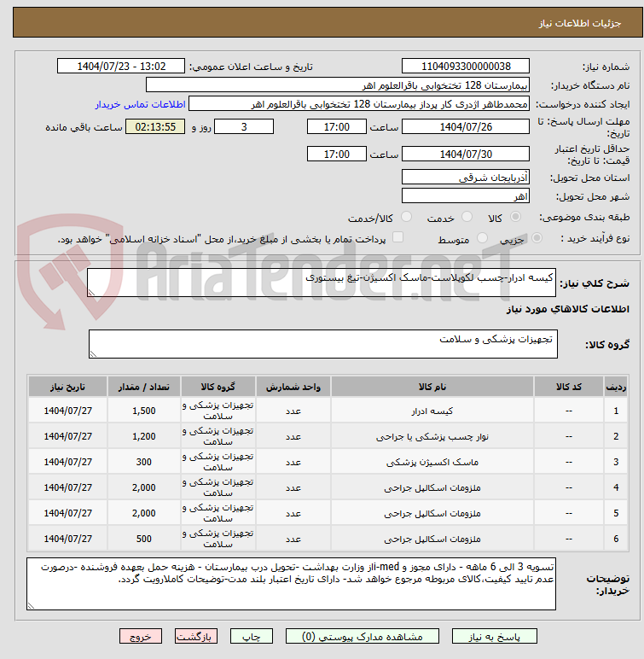The image size is (644, 659).
Task: Open the اطلاعات تماس خریدار link
Action: [140, 104]
